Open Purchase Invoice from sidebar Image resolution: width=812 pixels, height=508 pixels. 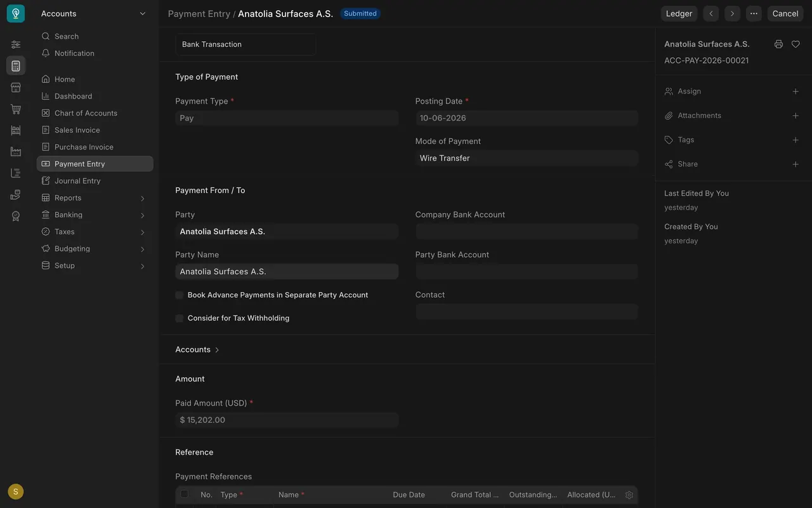click(x=95, y=147)
